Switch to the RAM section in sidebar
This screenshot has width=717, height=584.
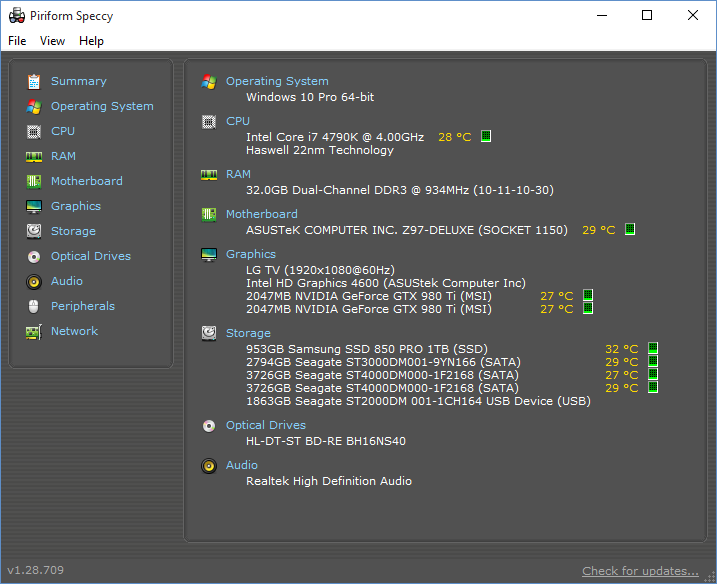(x=63, y=156)
